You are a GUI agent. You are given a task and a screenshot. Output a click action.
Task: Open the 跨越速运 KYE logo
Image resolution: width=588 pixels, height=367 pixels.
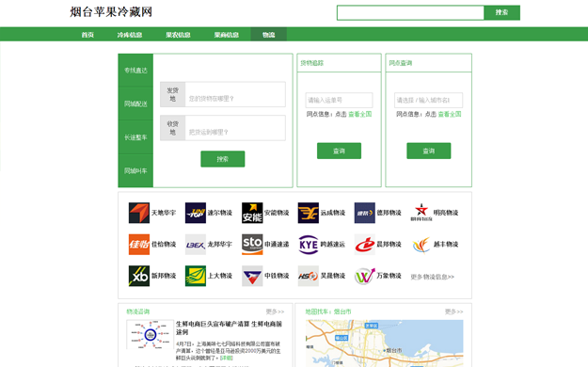[309, 245]
